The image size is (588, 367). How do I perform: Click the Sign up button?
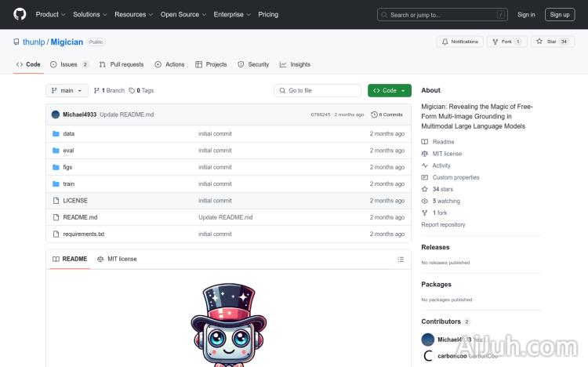click(x=560, y=14)
